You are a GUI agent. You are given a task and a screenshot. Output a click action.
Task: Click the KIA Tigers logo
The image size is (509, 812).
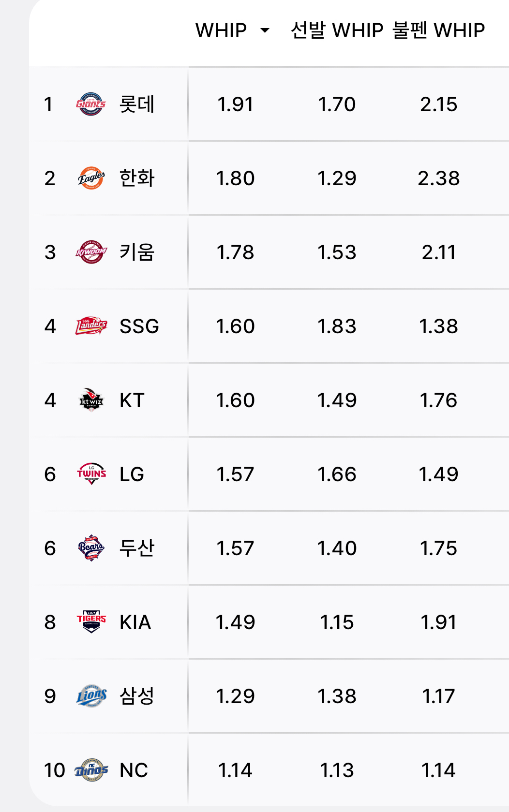click(x=91, y=622)
